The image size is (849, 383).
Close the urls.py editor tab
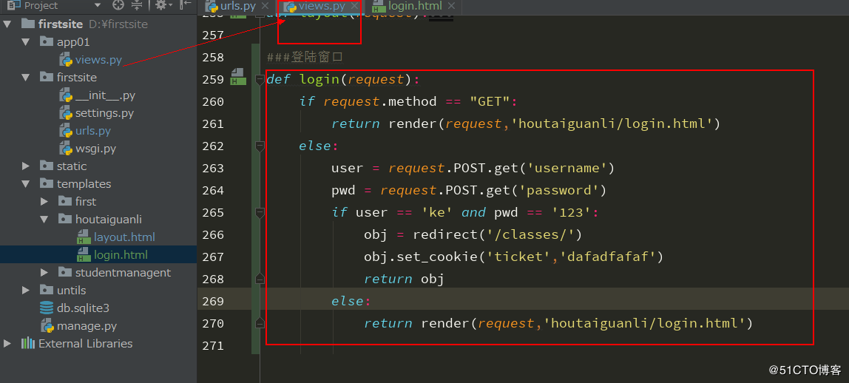(x=264, y=7)
